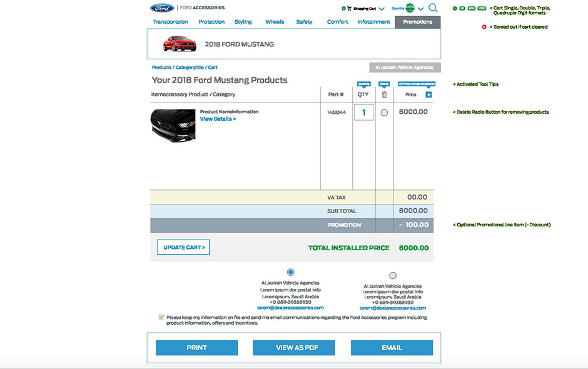Screen dimensions: 588x369
Task: Open the Wheels category tab
Action: (275, 22)
